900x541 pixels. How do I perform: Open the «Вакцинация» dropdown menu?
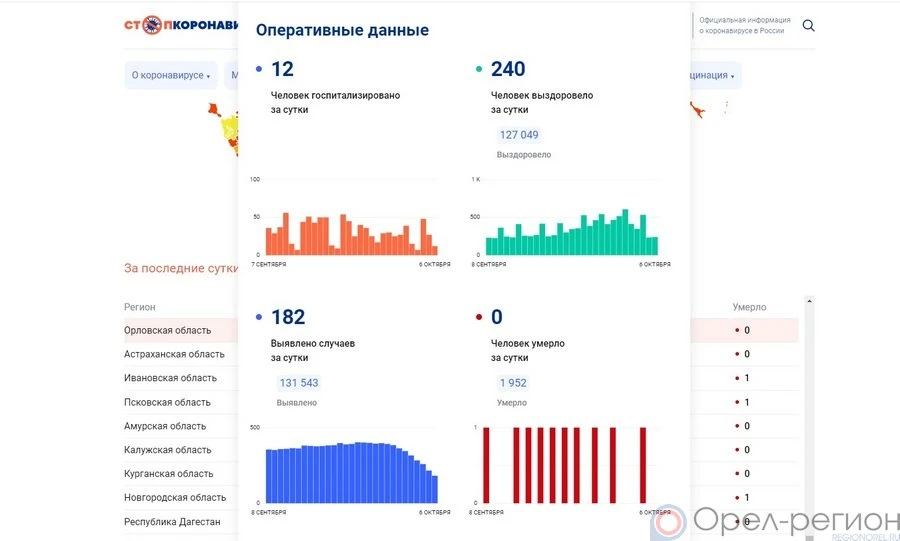tap(714, 76)
